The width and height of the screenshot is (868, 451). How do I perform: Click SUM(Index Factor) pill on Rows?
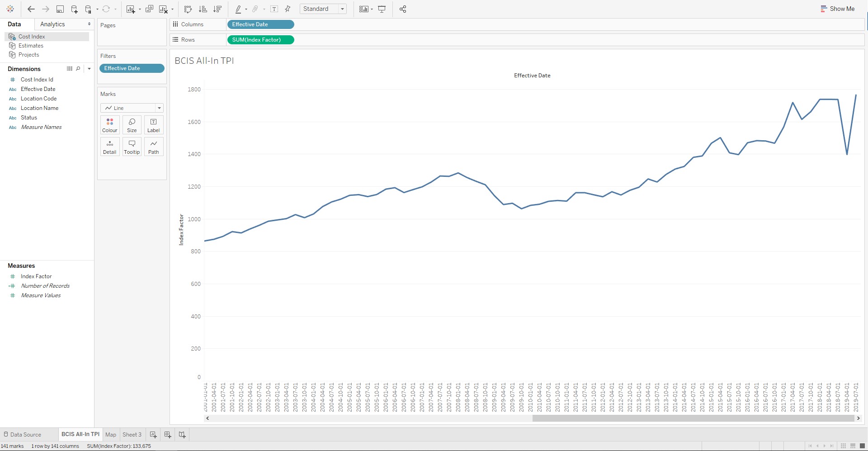260,40
